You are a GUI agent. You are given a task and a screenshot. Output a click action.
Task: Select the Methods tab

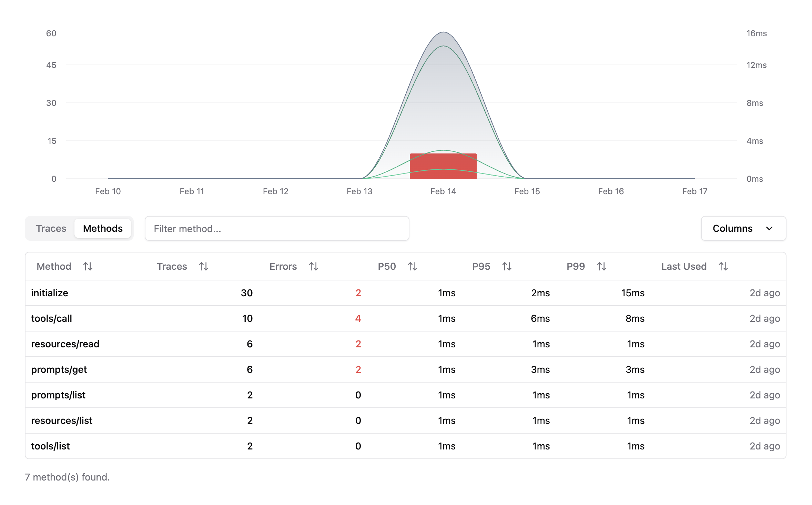(x=103, y=228)
